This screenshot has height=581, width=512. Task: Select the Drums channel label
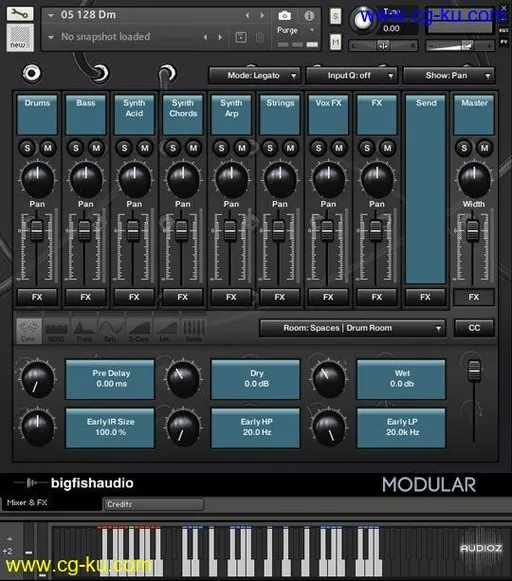[37, 114]
